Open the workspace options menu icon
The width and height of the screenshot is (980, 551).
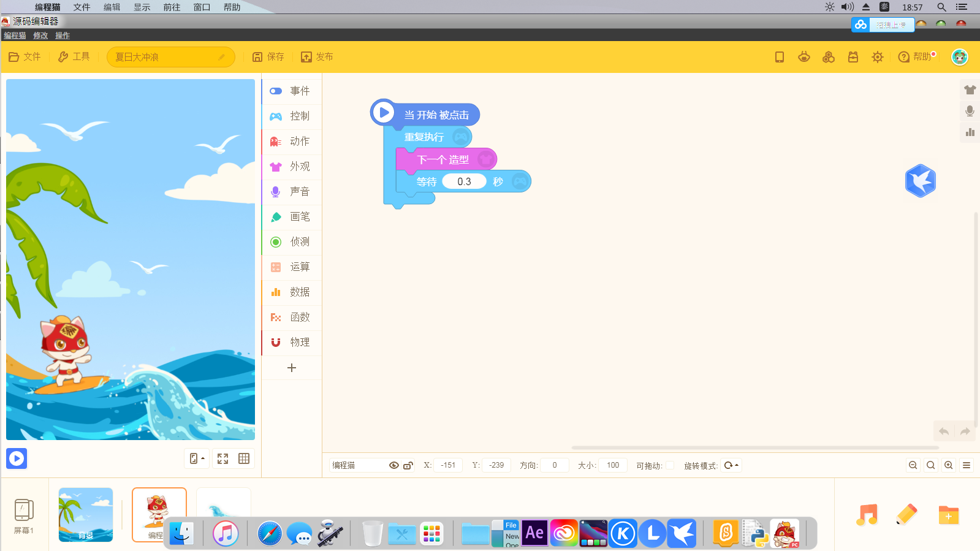(967, 465)
